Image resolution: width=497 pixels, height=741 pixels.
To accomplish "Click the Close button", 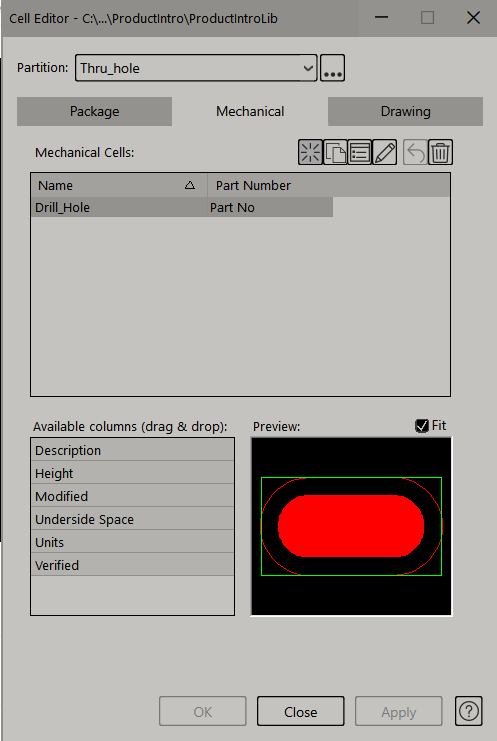I will pyautogui.click(x=300, y=711).
